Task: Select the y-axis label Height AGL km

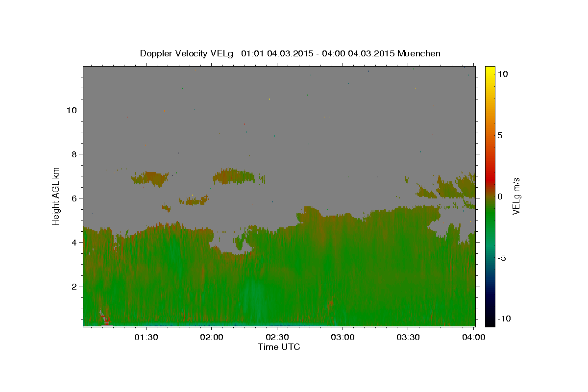Action: coord(56,196)
